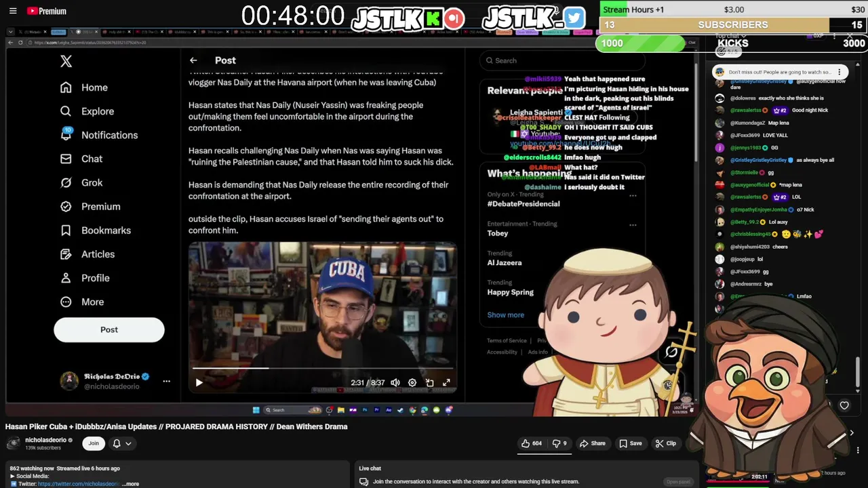Click the X logo in sidebar

tap(66, 61)
